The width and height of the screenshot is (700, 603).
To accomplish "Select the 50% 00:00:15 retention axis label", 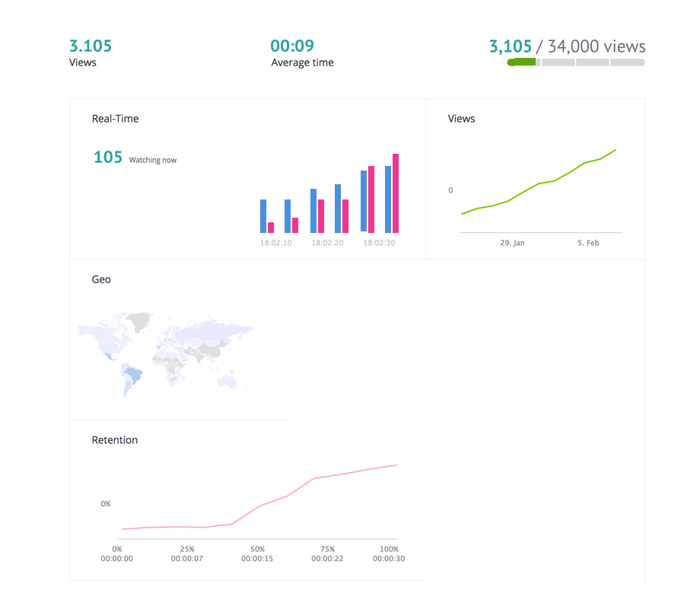I will click(258, 554).
